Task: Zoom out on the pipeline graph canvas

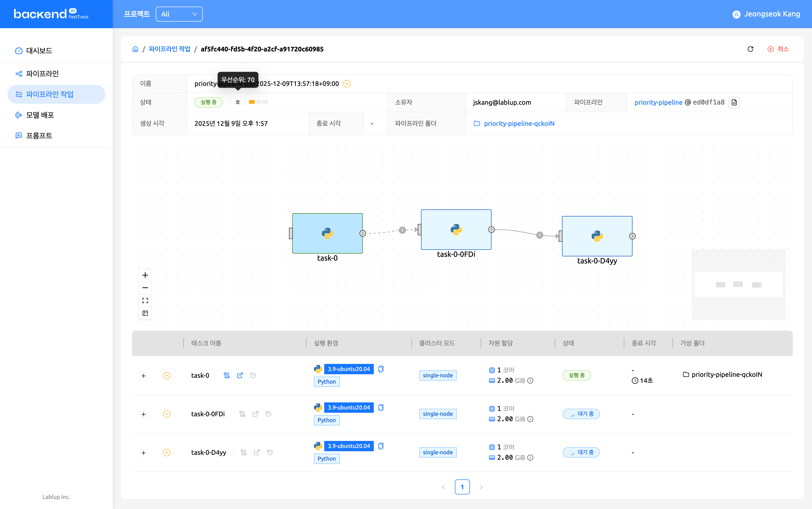Action: 145,288
